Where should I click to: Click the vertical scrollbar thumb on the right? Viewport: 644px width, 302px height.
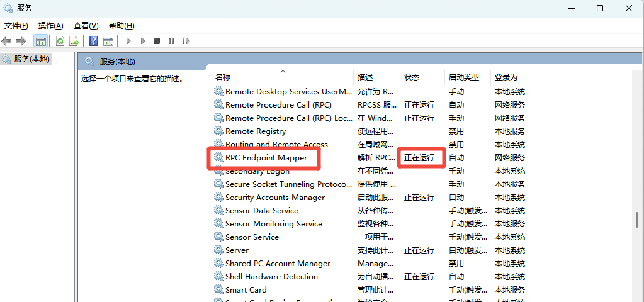click(x=636, y=220)
